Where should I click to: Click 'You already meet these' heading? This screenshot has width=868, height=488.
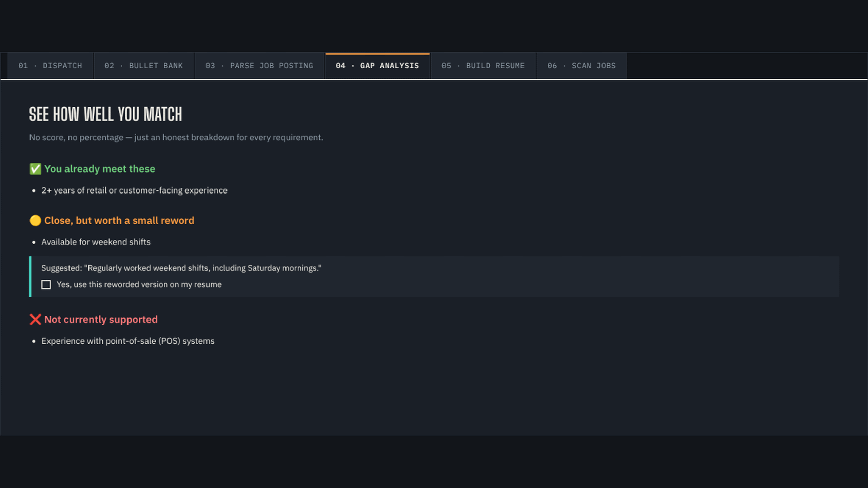point(100,169)
